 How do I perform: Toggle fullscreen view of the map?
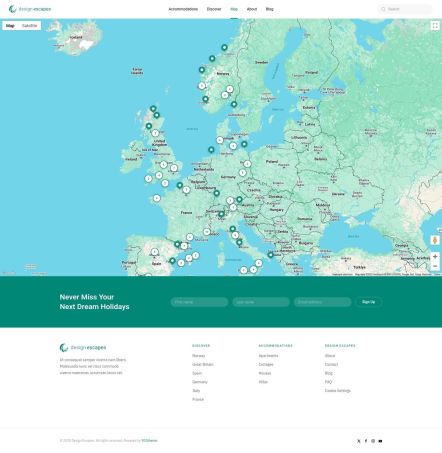tap(435, 26)
